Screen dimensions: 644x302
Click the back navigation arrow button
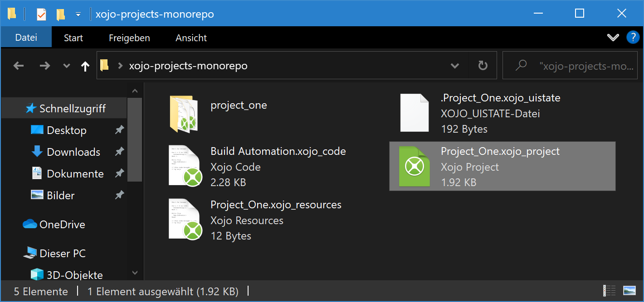18,65
